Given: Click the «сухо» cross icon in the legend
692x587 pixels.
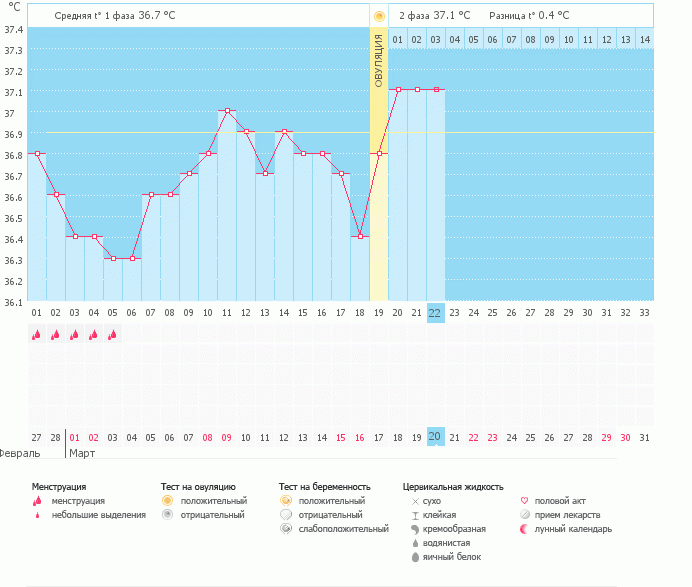Looking at the screenshot, I should click(x=415, y=500).
